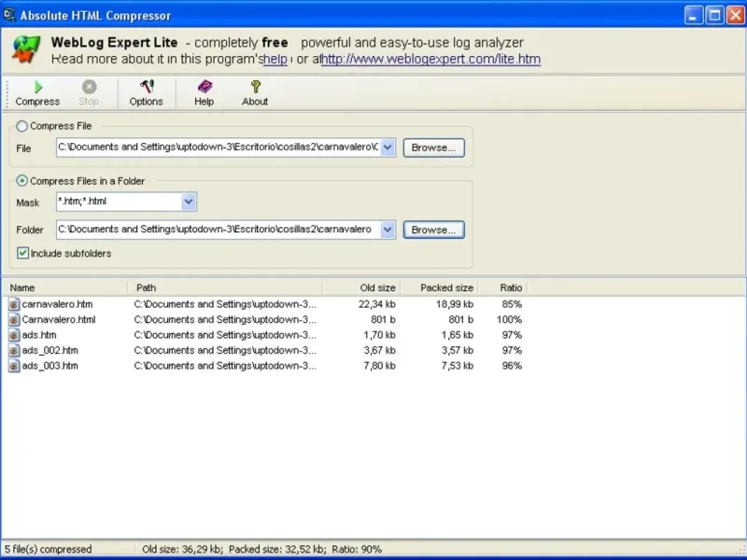Image resolution: width=747 pixels, height=560 pixels.
Task: Click the 18,99 kb packed size value
Action: tap(455, 304)
